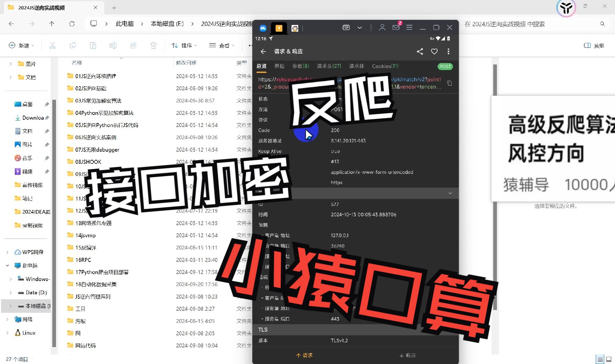The height and width of the screenshot is (364, 615).
Task: Open folder 17Python爬虫项目部署
Action: point(102,272)
